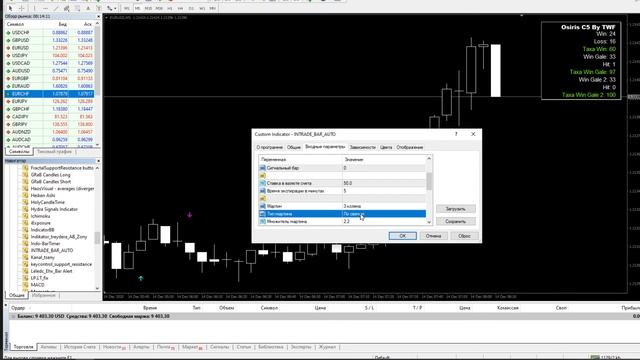Select Hydra Signals Indicator in Navigator
This screenshot has height=360, width=640.
click(x=54, y=209)
